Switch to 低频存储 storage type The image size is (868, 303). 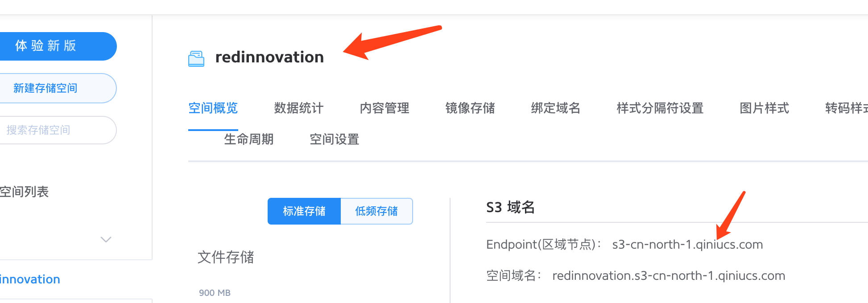click(x=376, y=211)
